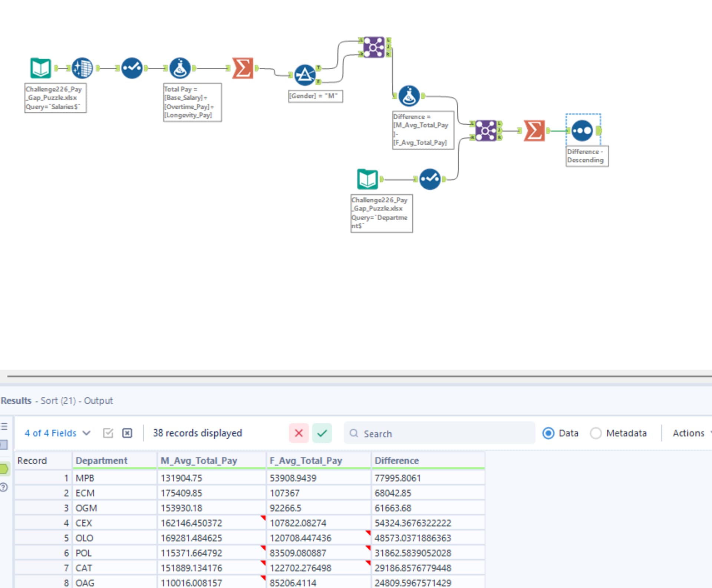Viewport: 712px width, 588px height.
Task: Click the upper Join tool
Action: [373, 47]
